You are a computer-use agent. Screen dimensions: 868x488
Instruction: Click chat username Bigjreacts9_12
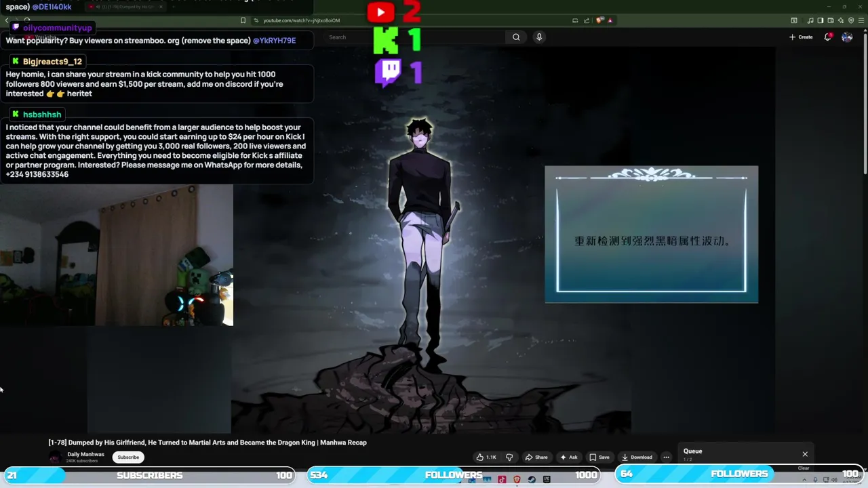tap(52, 62)
